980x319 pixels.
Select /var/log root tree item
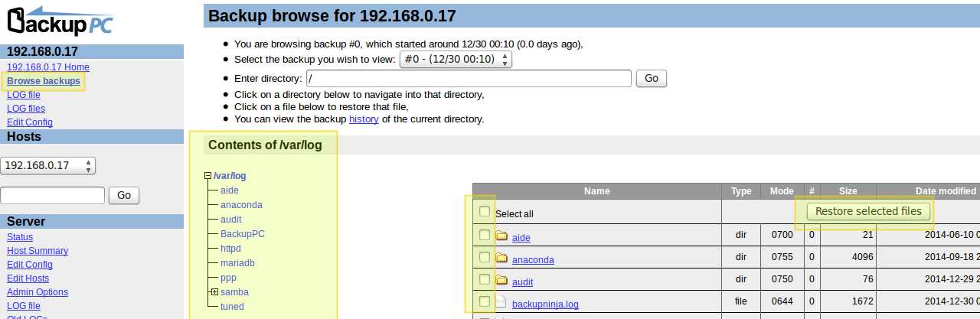230,176
